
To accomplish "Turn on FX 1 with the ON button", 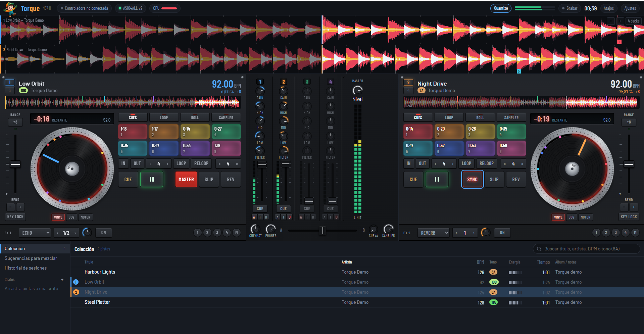I will point(103,233).
